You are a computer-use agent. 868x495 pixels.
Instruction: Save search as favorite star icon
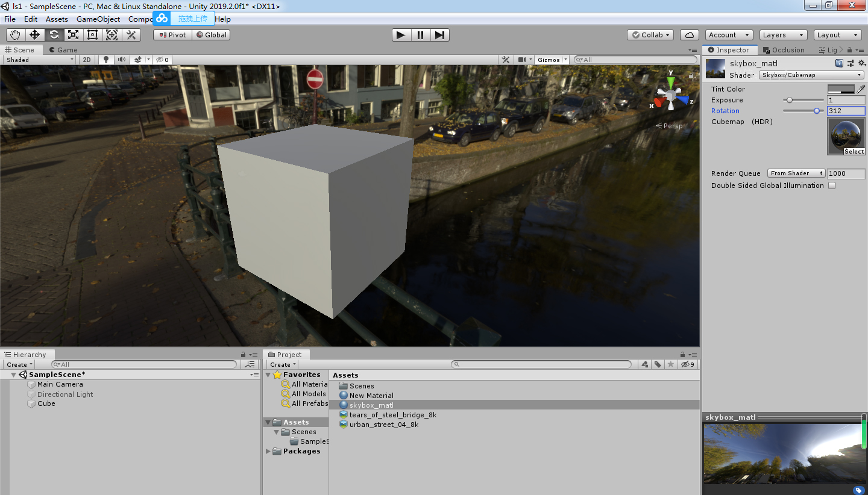[670, 364]
